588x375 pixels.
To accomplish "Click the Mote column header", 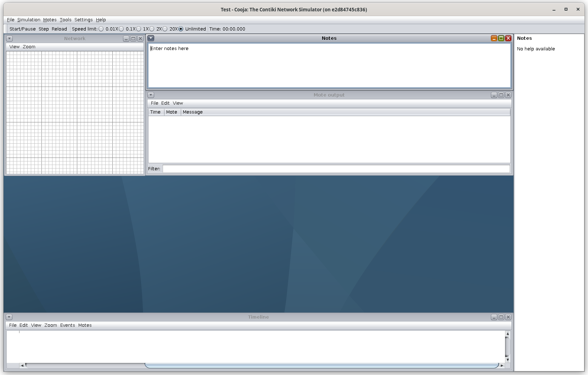I will pyautogui.click(x=173, y=112).
